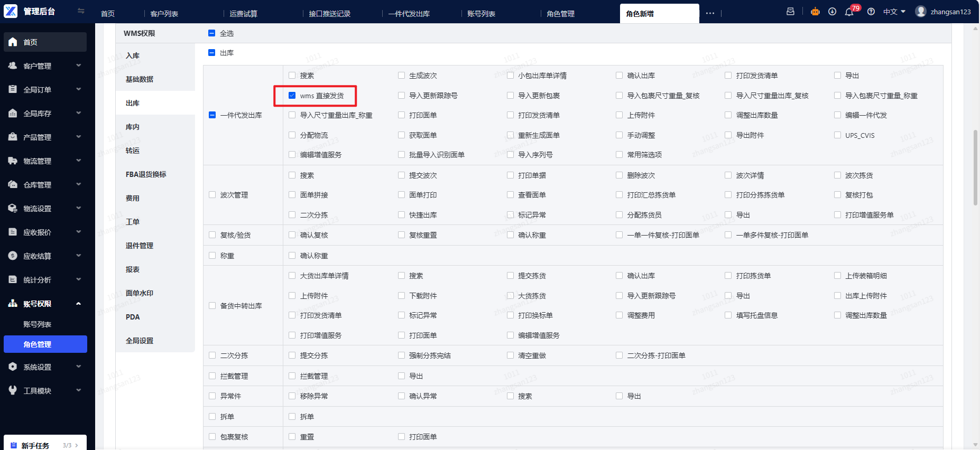980x450 pixels.
Task: Enable the 强制分拣完结 checkbox
Action: coord(401,355)
